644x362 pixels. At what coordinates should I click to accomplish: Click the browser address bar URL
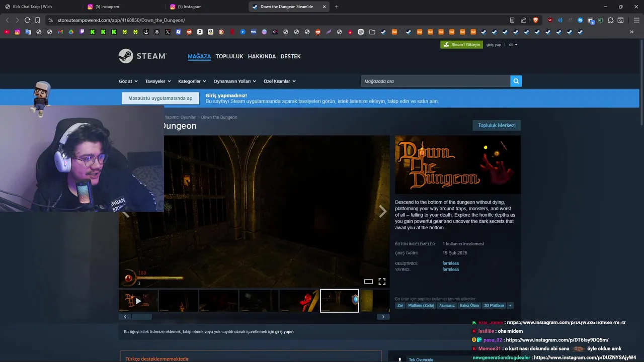[121, 20]
